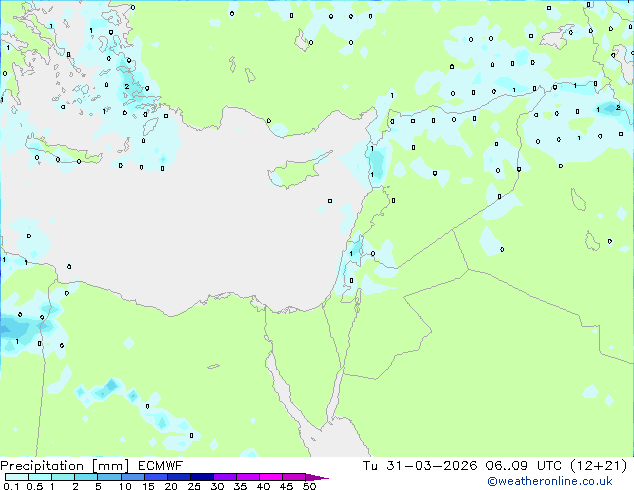This screenshot has height=490, width=634.
Task: Click the legend swatch between 45 and 50
Action: 294,477
